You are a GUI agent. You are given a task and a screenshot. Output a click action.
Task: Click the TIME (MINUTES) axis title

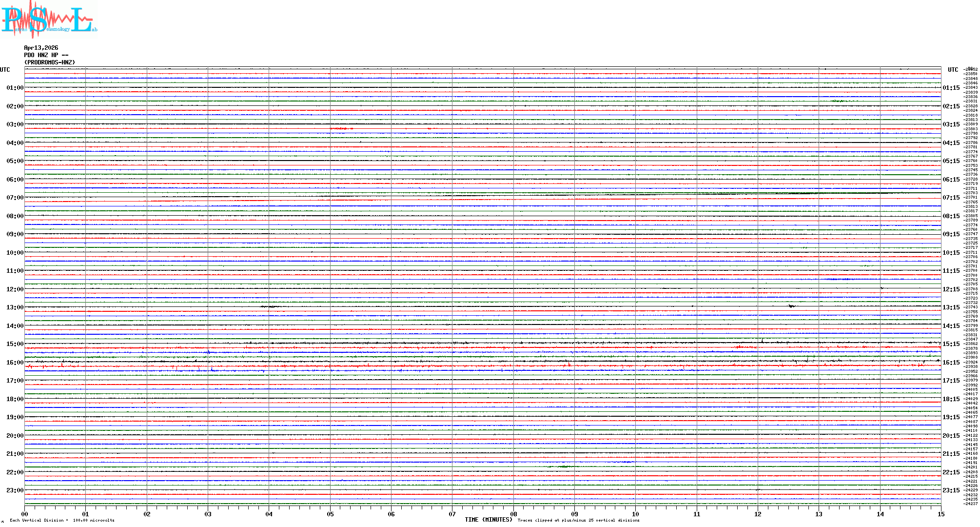click(488, 520)
